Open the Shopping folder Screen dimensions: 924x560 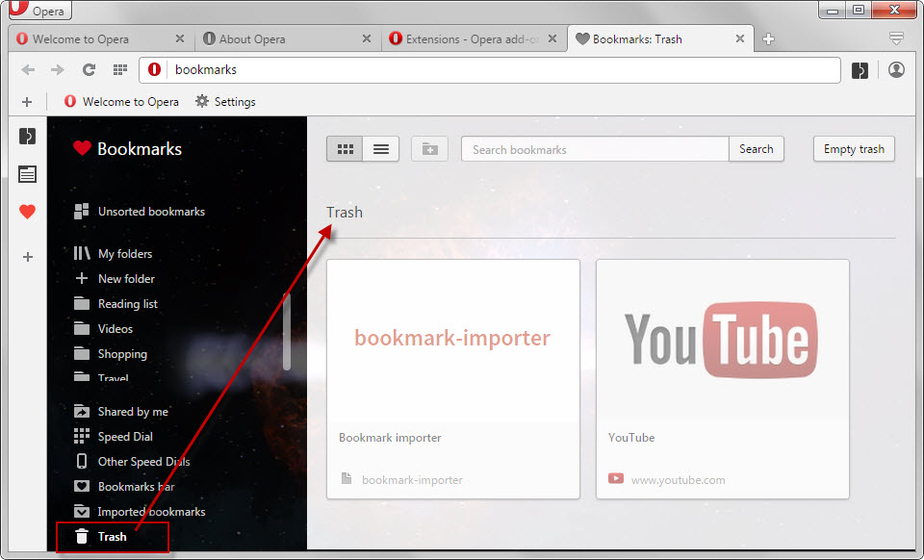click(x=111, y=354)
